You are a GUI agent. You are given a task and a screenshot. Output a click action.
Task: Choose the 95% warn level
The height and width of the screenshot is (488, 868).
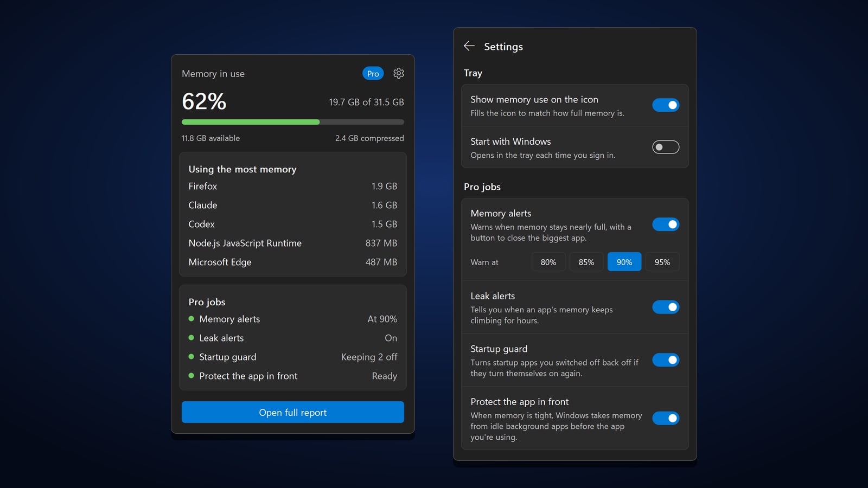662,262
